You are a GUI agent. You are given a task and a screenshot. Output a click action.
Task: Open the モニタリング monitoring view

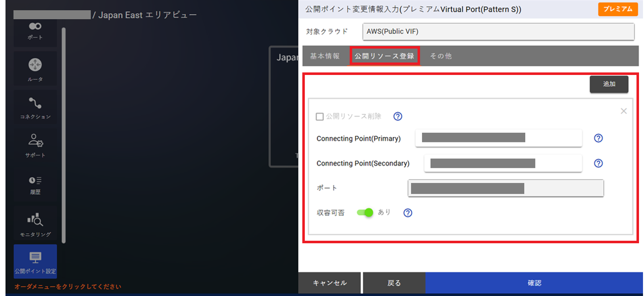[x=34, y=223]
